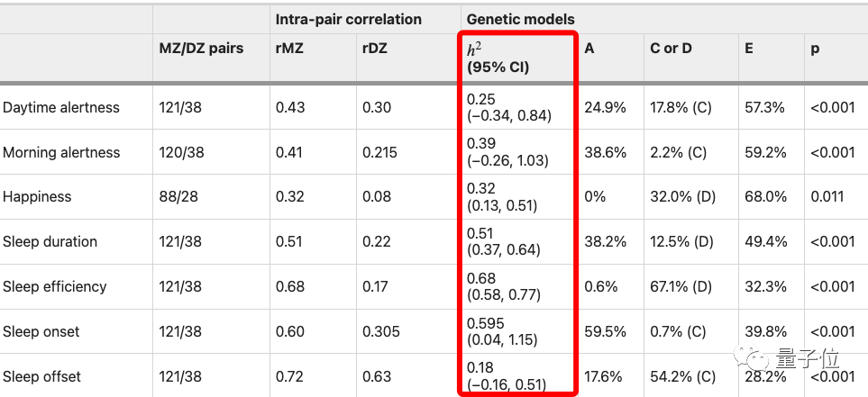Viewport: 868px width, 397px height.
Task: Click the 67.1% (D) cell
Action: click(x=681, y=286)
